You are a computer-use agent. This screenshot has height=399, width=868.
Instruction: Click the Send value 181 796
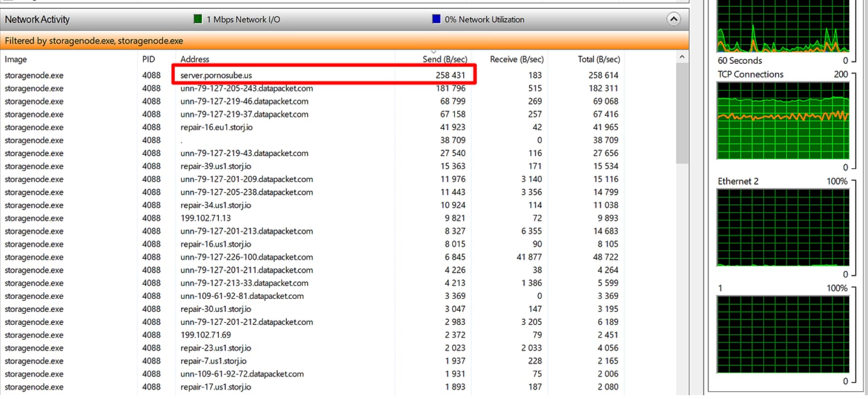[451, 88]
